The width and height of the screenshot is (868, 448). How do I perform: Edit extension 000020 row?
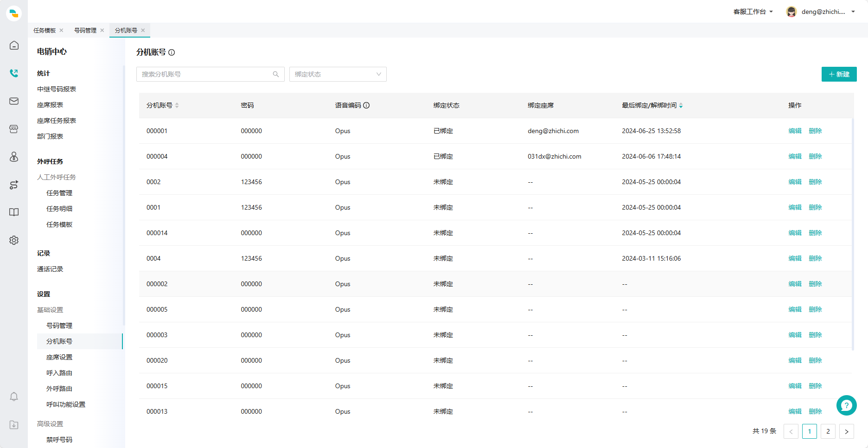[x=795, y=360]
